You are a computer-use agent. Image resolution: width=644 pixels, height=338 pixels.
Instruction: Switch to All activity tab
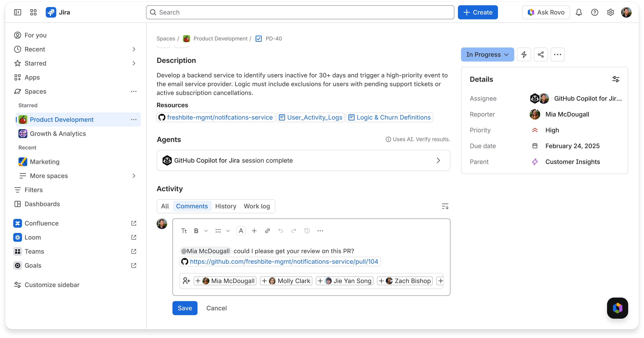pyautogui.click(x=165, y=206)
